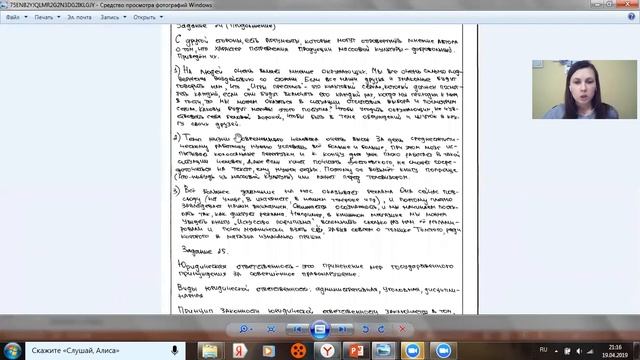Click the Windows Start orb
Screen dimensions: 640x360
coord(12,351)
